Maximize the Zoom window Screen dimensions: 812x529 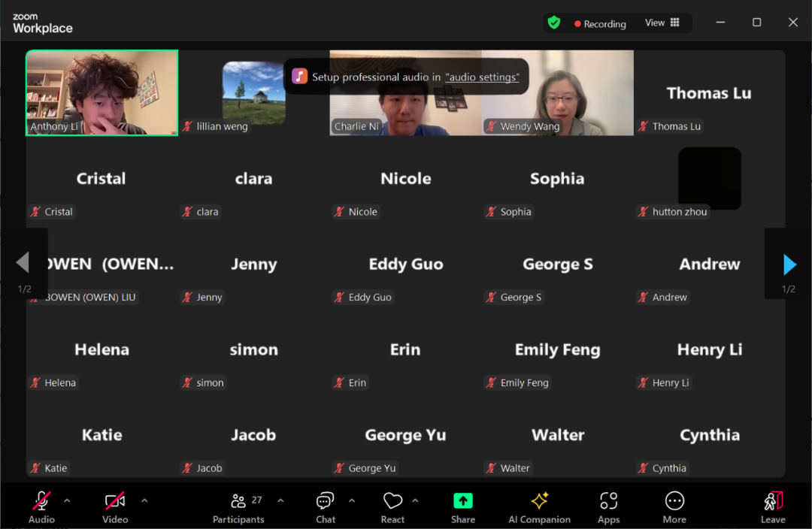[756, 23]
